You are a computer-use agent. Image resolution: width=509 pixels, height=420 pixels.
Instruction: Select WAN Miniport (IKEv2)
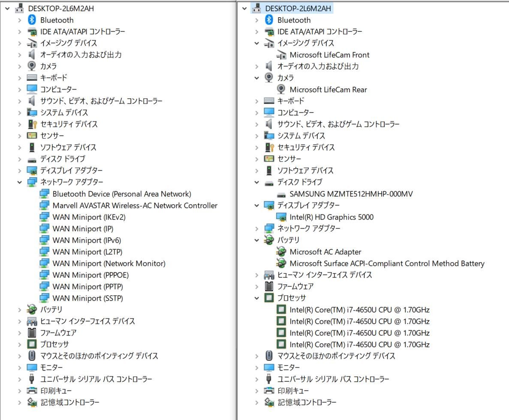coord(89,217)
